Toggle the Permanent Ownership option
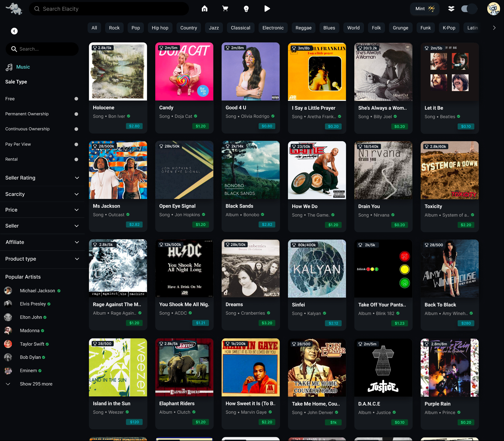 (76, 114)
